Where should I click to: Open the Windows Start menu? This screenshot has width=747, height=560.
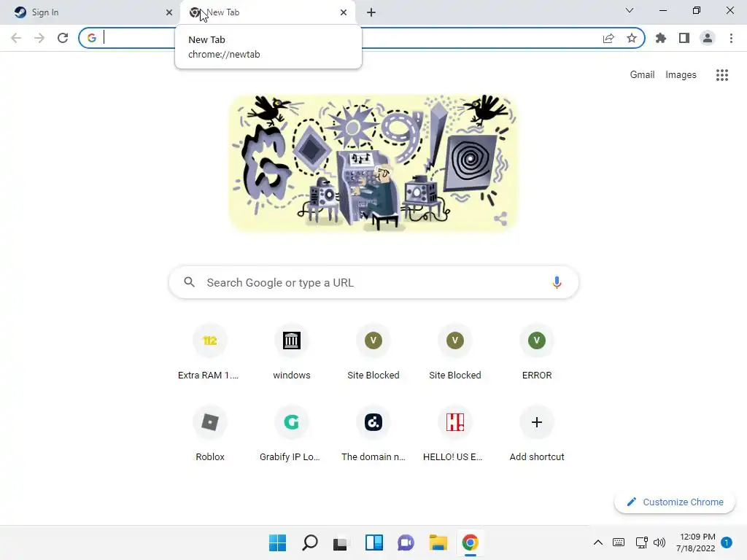[x=277, y=542]
